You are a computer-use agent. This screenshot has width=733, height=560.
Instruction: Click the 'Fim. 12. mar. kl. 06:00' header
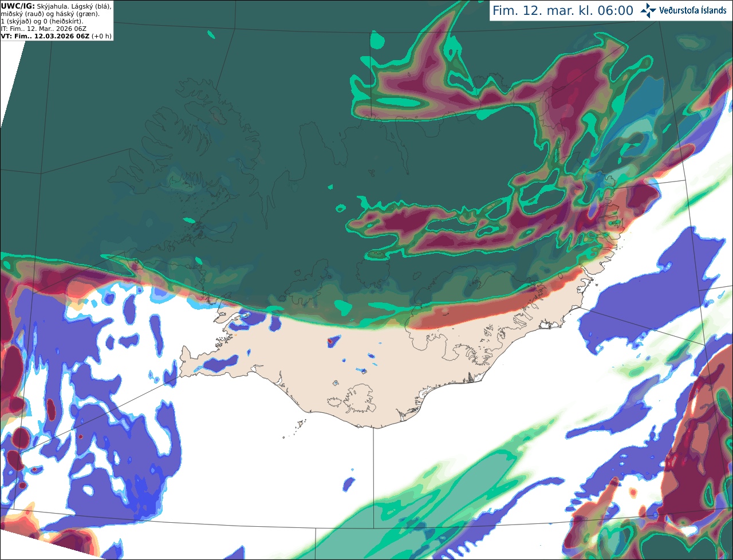(x=563, y=10)
